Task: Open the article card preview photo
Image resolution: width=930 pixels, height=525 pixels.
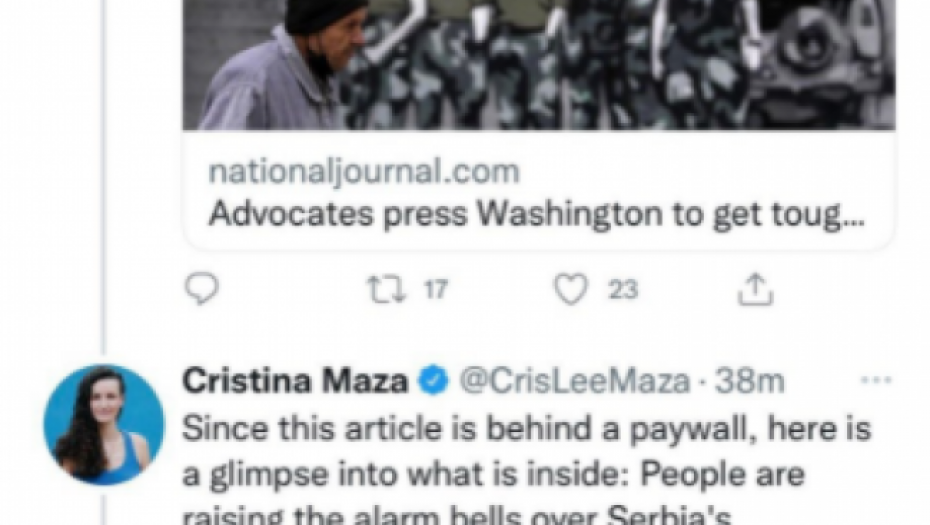Action: click(539, 65)
